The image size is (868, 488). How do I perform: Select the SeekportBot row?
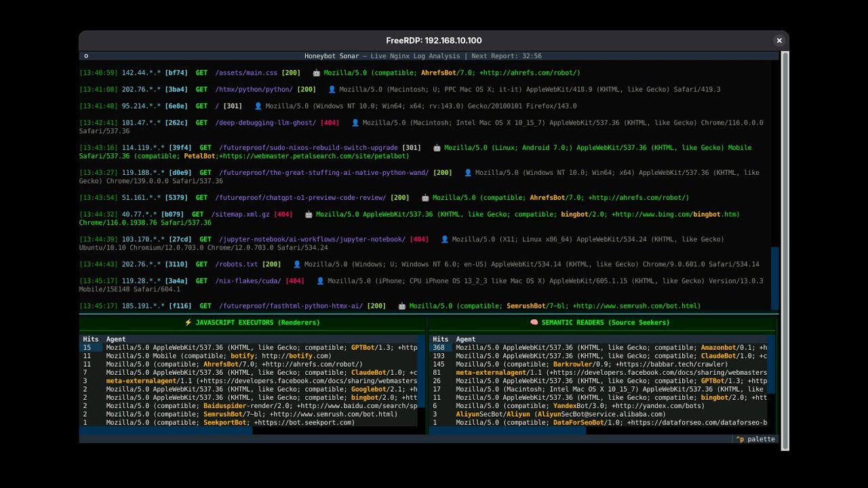249,422
